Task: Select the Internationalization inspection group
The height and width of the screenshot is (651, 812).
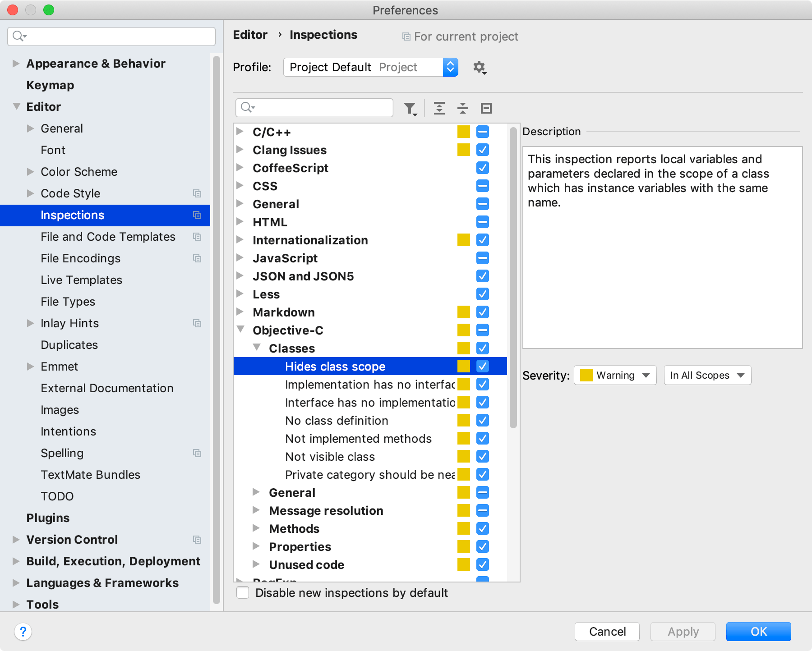Action: pyautogui.click(x=310, y=240)
